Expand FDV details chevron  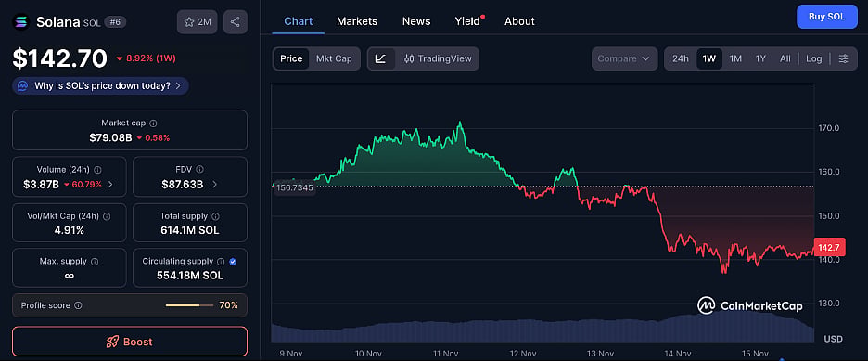point(214,185)
